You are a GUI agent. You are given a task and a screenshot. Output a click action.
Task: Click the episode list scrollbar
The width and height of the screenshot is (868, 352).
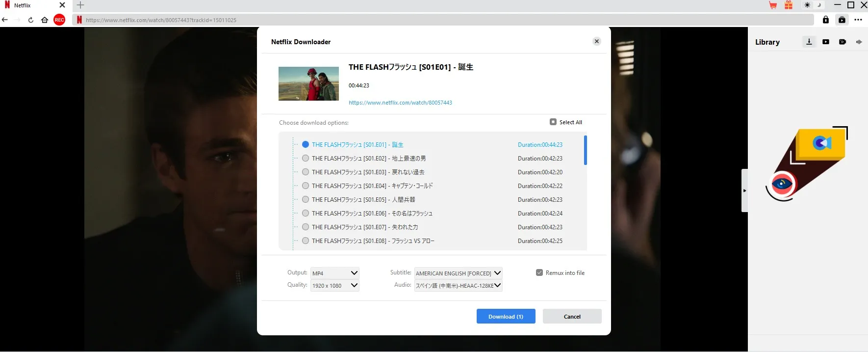click(x=586, y=150)
